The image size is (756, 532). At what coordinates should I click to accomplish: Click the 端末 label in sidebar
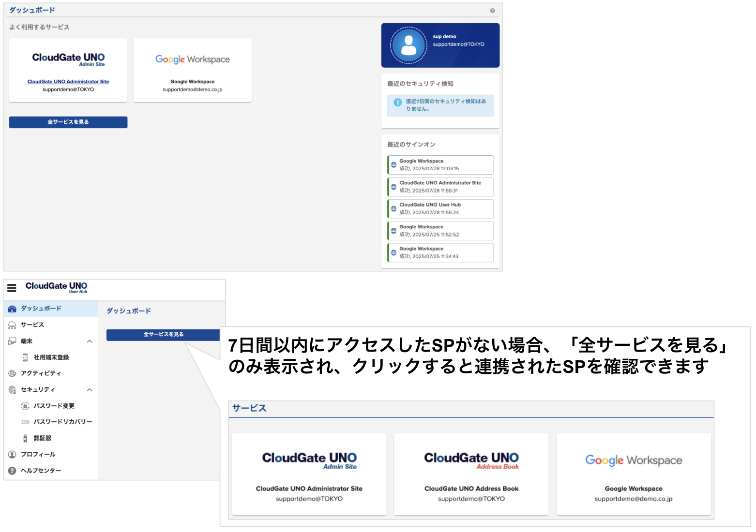[27, 341]
